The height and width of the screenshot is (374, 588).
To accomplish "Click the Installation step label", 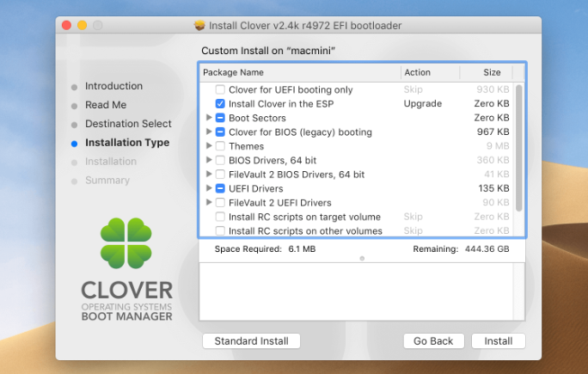I will coord(111,162).
